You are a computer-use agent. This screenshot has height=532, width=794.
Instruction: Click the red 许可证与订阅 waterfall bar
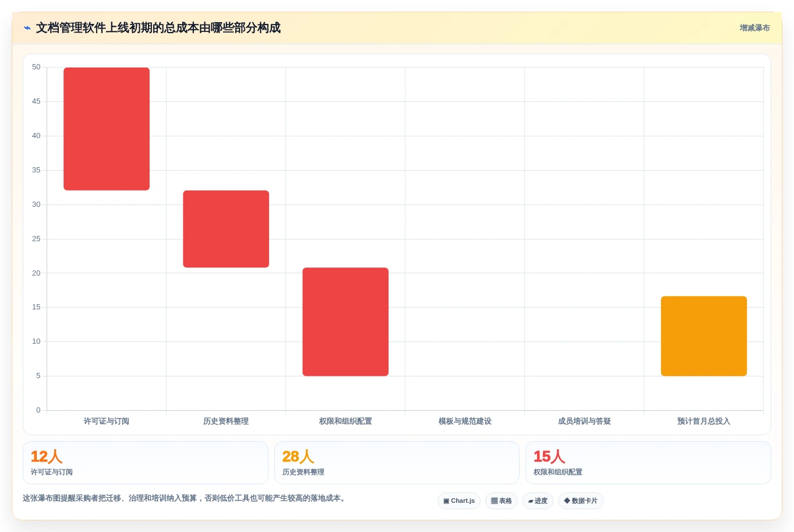pyautogui.click(x=107, y=129)
